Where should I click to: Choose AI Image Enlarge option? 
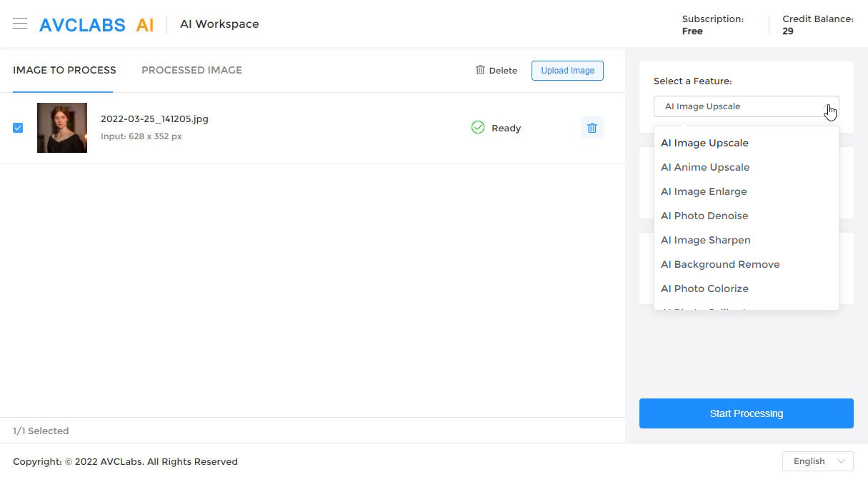coord(747,191)
